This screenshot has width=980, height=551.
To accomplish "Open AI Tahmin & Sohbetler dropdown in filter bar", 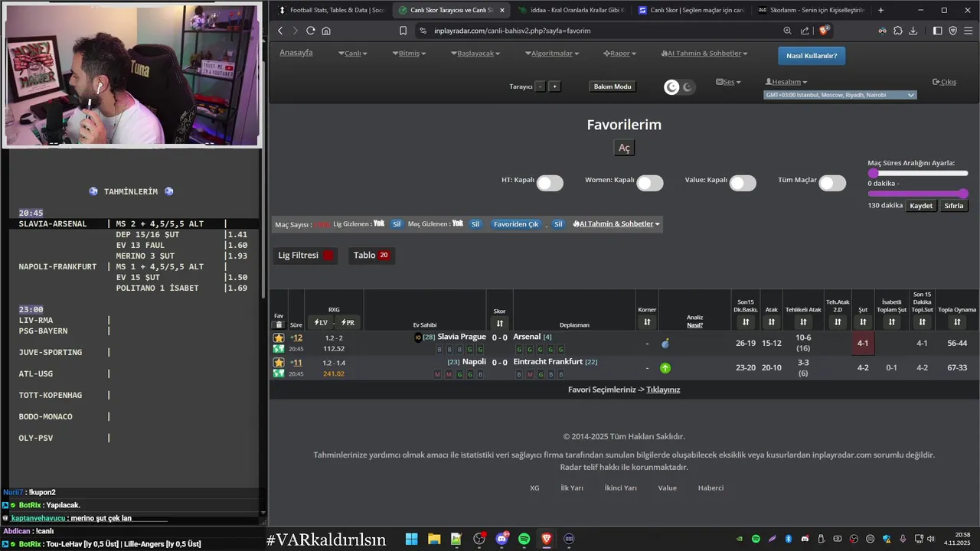I will coord(616,224).
